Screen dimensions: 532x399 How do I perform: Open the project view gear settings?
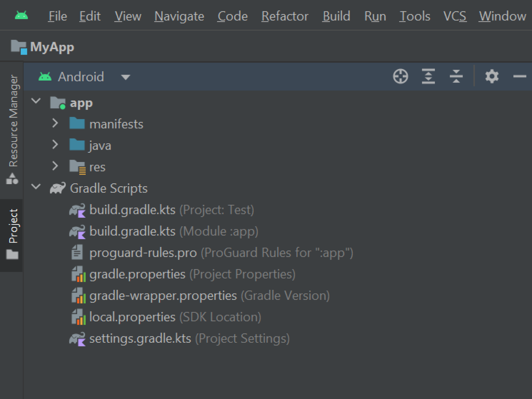coord(492,76)
